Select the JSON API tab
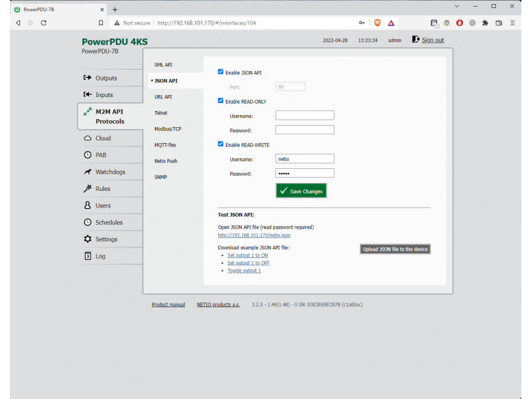The width and height of the screenshot is (532, 399). click(166, 80)
